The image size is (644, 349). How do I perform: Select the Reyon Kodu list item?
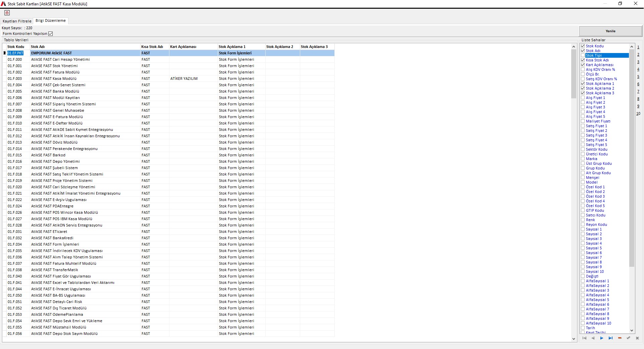596,225
